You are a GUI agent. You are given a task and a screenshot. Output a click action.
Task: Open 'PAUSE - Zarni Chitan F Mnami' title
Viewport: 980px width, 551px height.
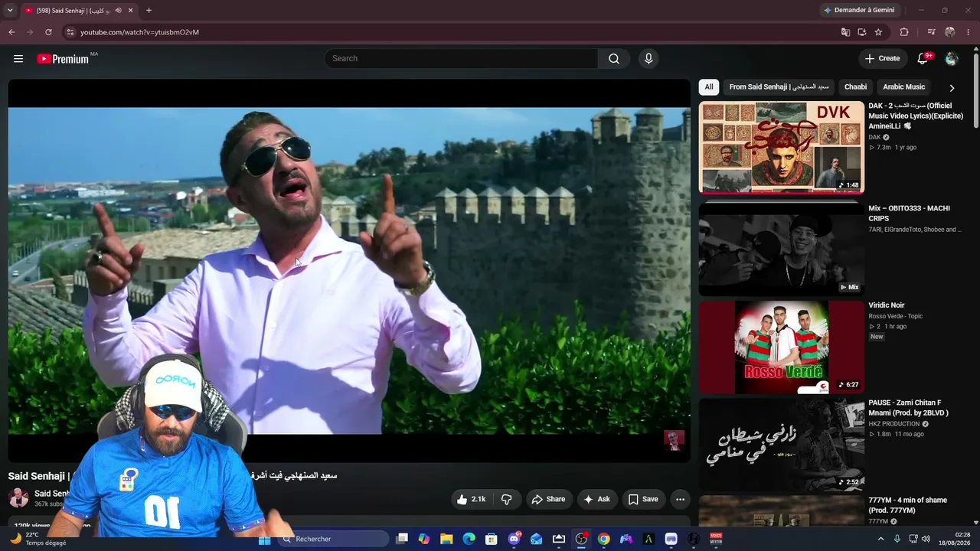(908, 408)
